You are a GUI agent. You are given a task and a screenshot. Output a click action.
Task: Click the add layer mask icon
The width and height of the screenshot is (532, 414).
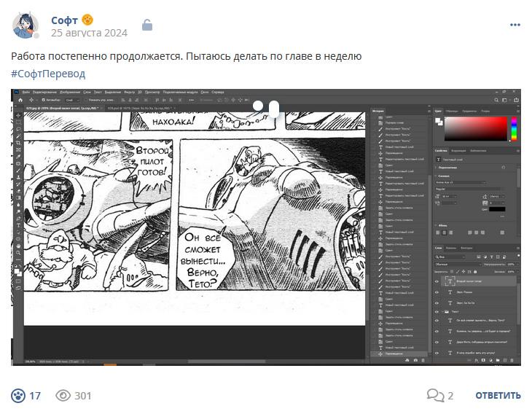click(x=483, y=360)
